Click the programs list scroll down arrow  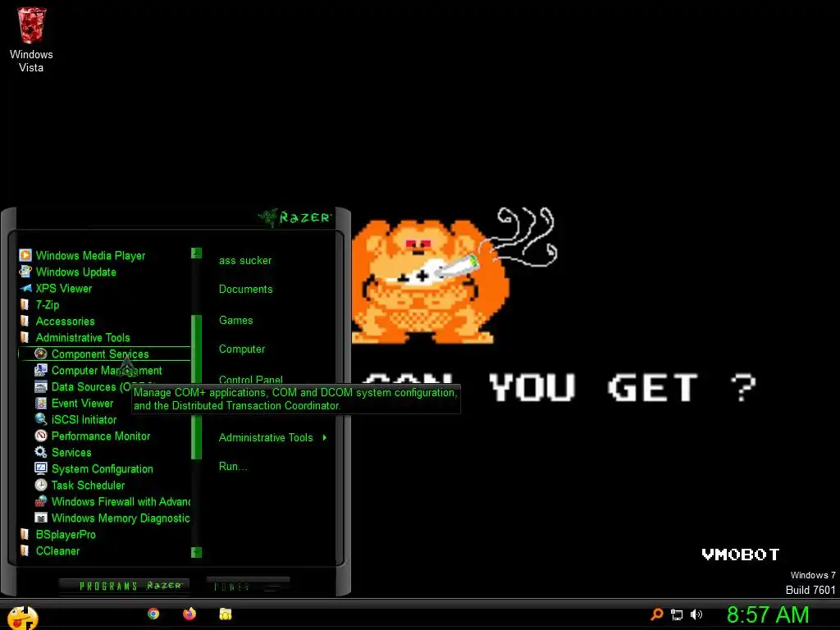pyautogui.click(x=197, y=552)
